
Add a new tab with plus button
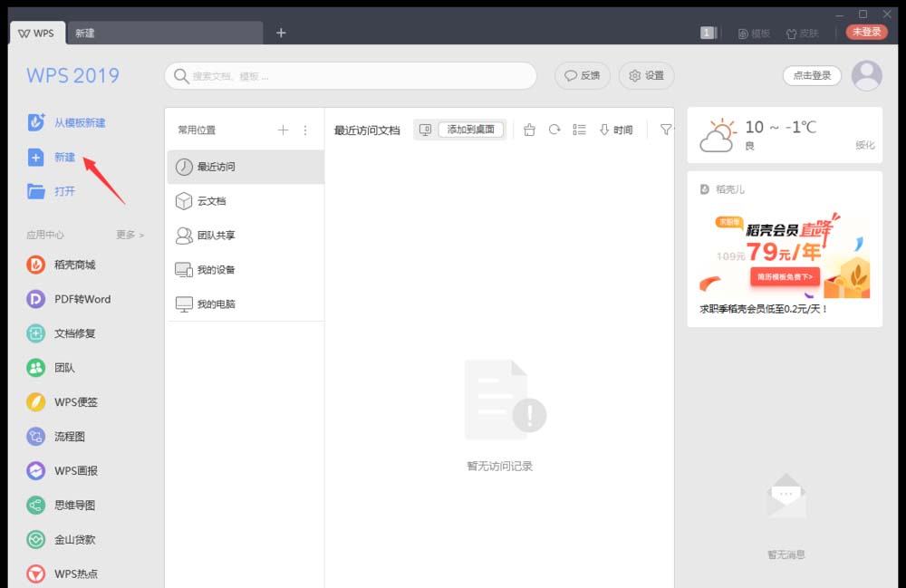pyautogui.click(x=281, y=33)
